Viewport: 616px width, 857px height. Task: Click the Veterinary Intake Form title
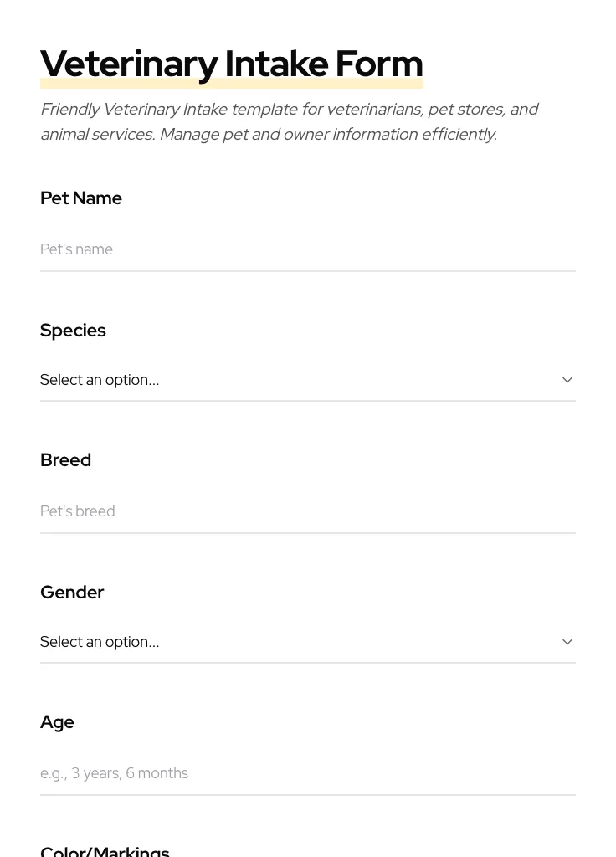tap(232, 64)
